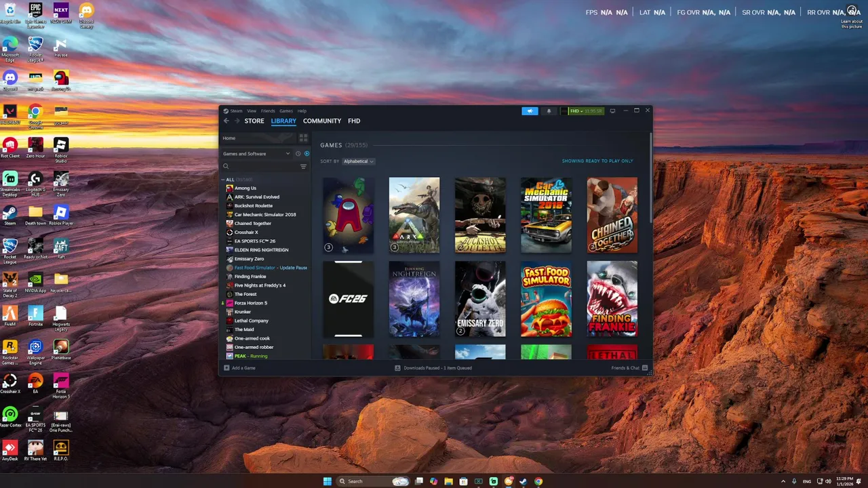Click Google Chrome icon in taskbar
The width and height of the screenshot is (868, 488).
(538, 481)
